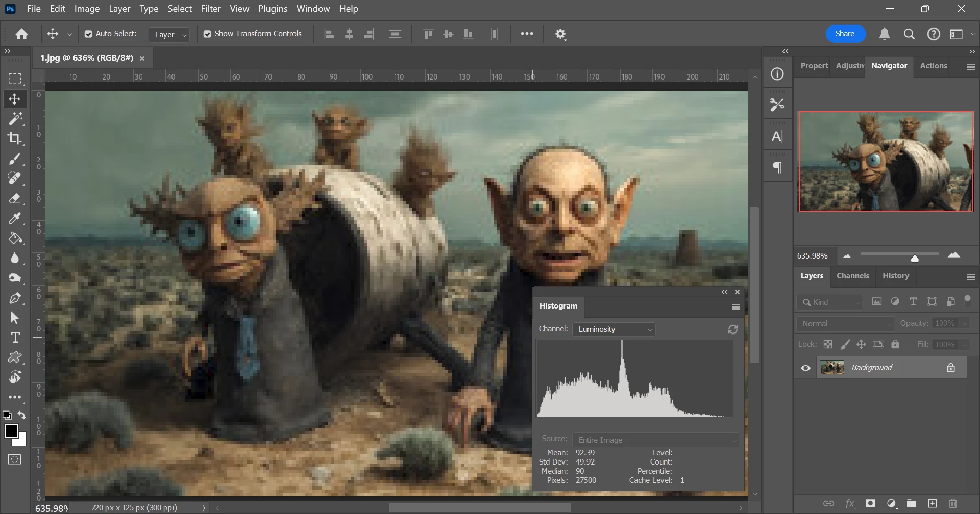
Task: Toggle lock all padlock in Lock row
Action: click(x=895, y=344)
